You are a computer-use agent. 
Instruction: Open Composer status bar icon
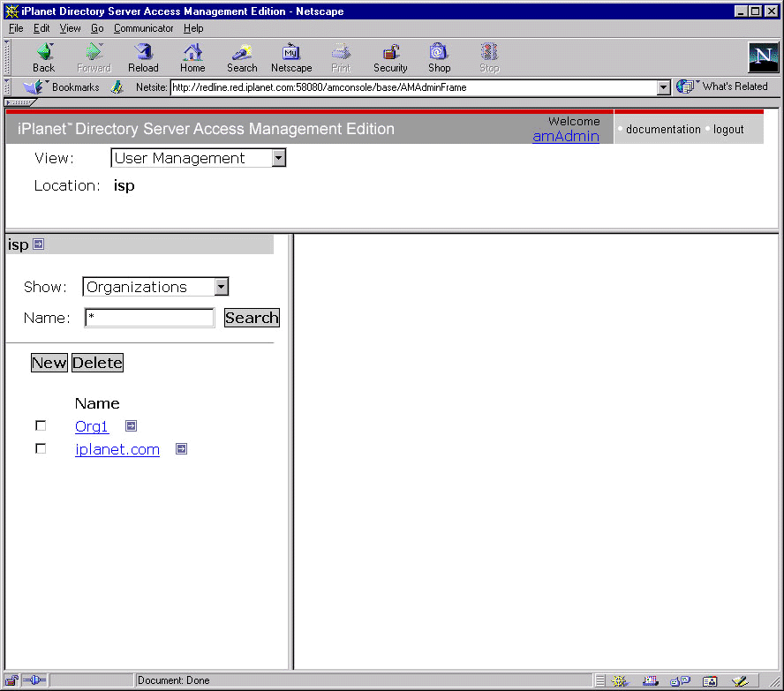(740, 680)
